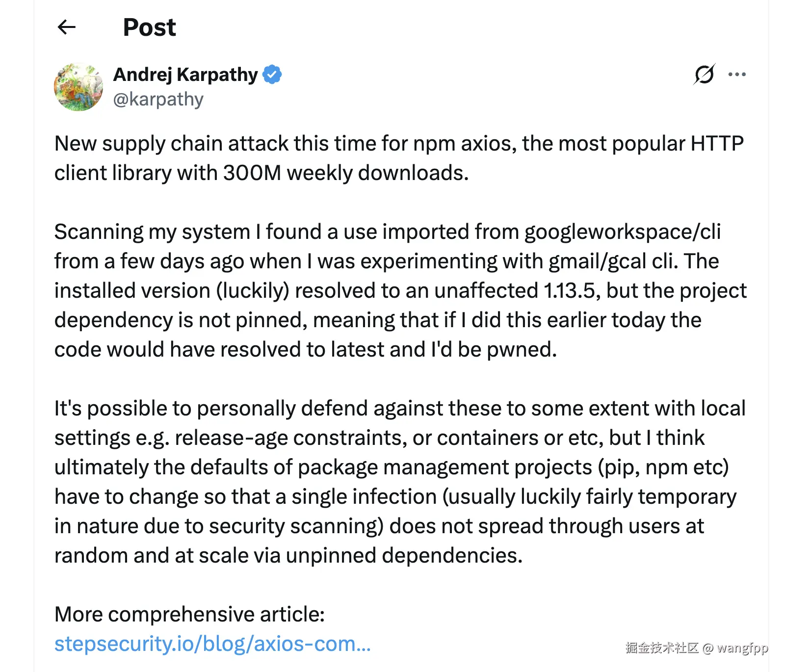
Task: Open the stepsecurity.io blog link
Action: pyautogui.click(x=212, y=644)
